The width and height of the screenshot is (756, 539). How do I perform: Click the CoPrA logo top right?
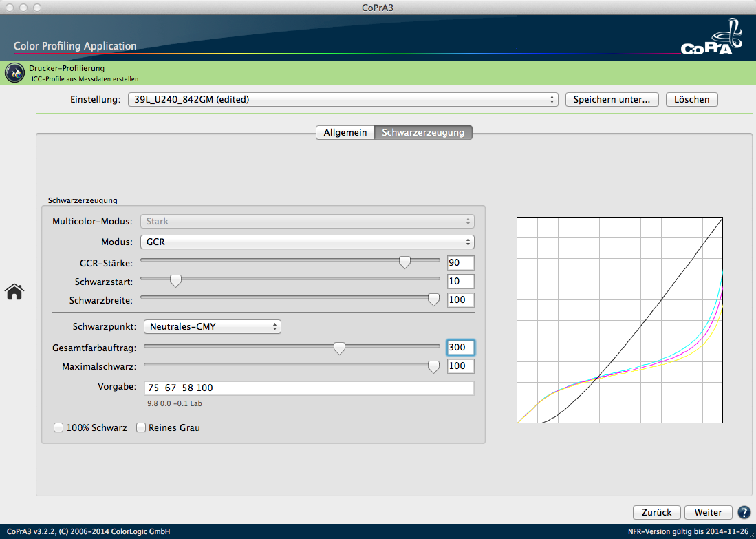pos(712,38)
